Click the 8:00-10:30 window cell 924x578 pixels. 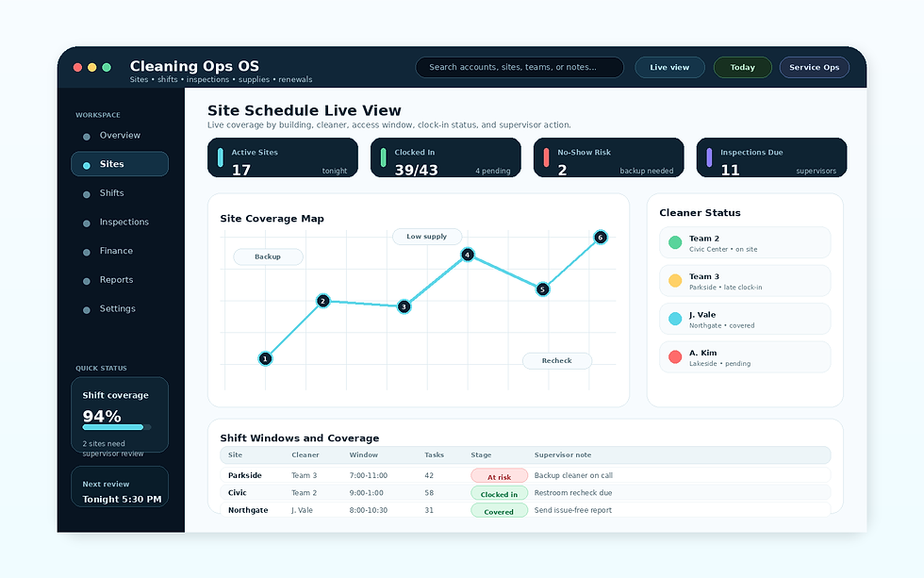[369, 510]
